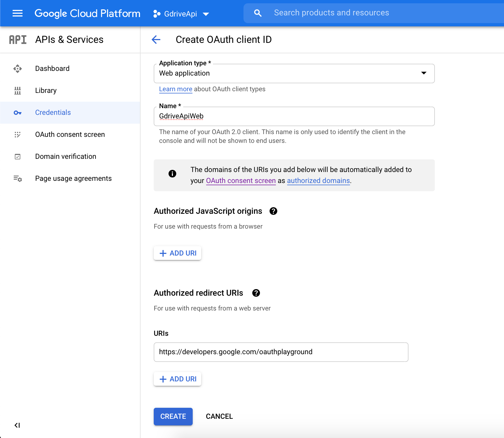Open the hamburger navigation menu
Screen dimensions: 504x438
click(x=18, y=13)
